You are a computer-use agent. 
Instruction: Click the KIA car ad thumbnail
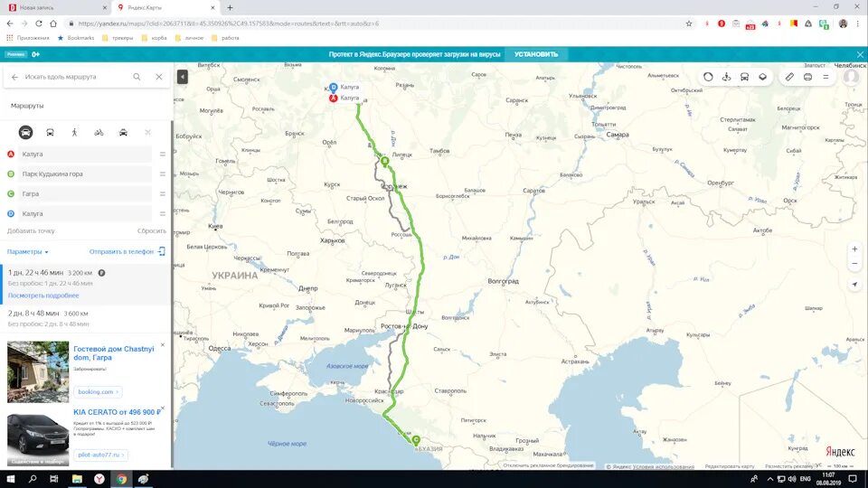coord(38,438)
